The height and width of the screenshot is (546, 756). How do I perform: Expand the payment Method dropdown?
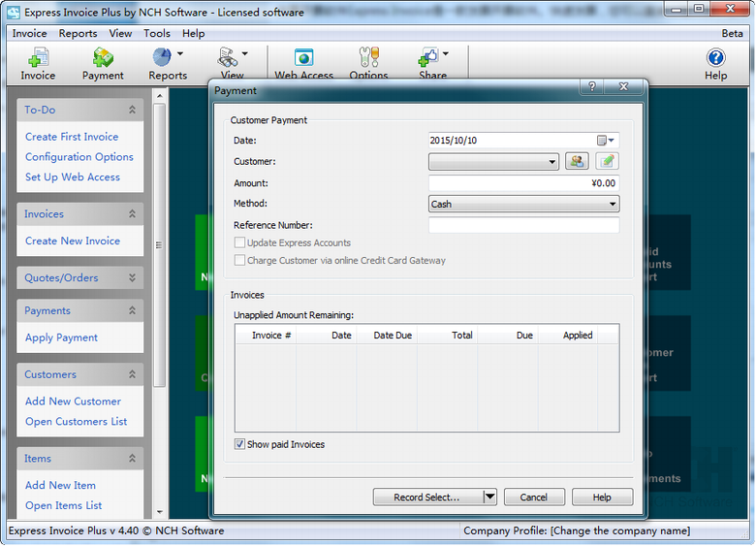613,205
